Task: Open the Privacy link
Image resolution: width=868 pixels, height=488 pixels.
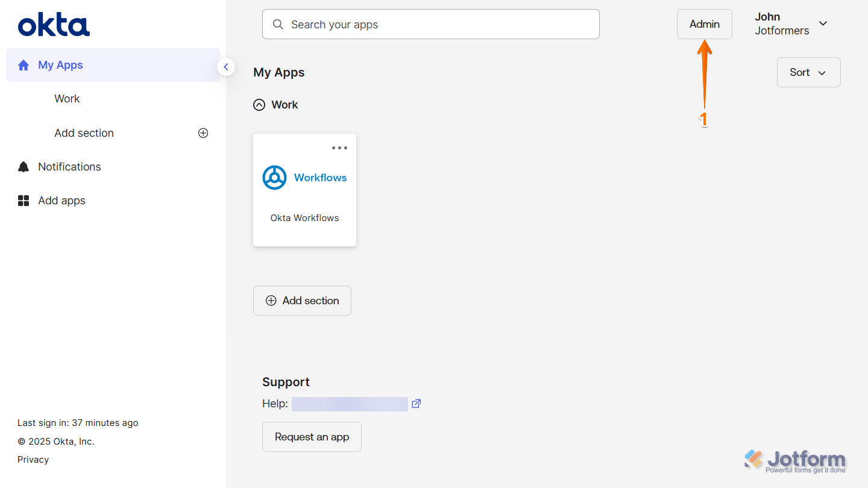Action: 33,460
